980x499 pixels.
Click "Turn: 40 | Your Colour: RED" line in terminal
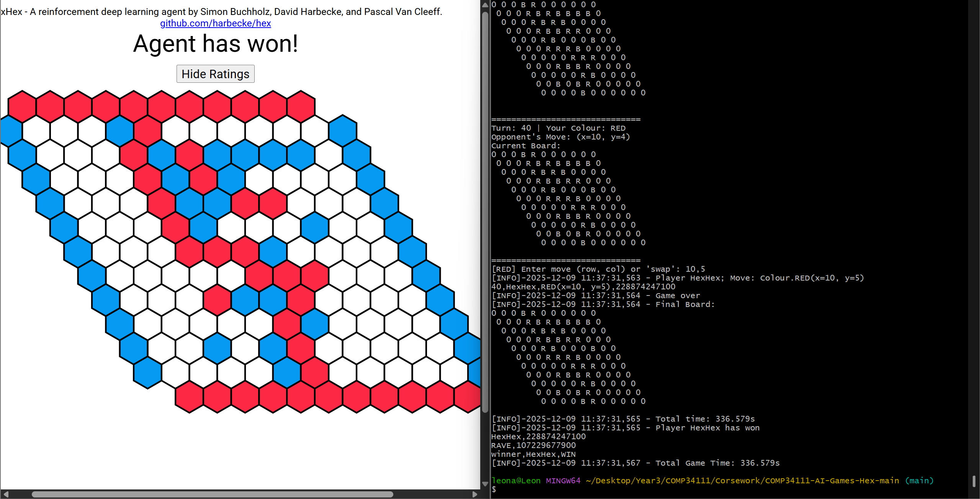tap(558, 128)
